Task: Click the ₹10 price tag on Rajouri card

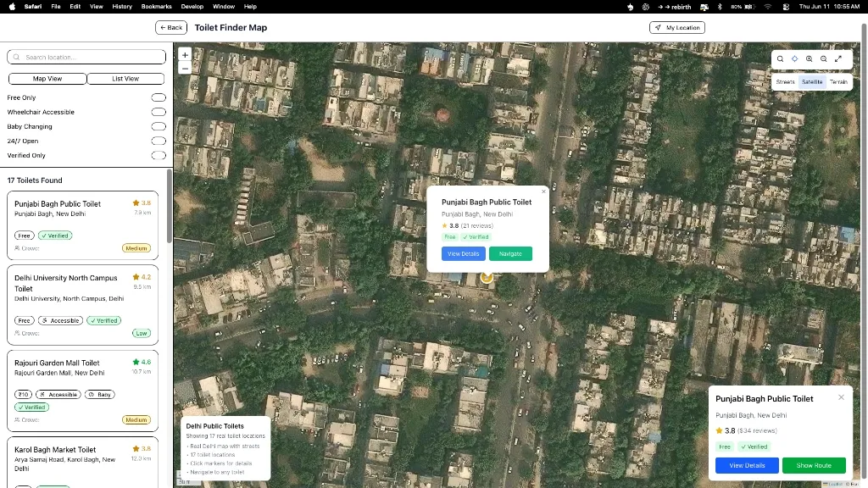Action: point(23,395)
